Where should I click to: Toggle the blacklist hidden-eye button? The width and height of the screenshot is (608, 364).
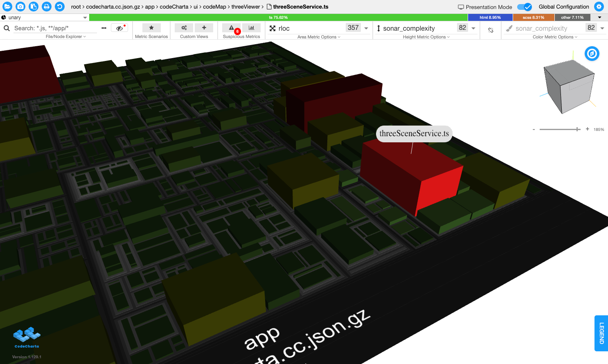[119, 28]
